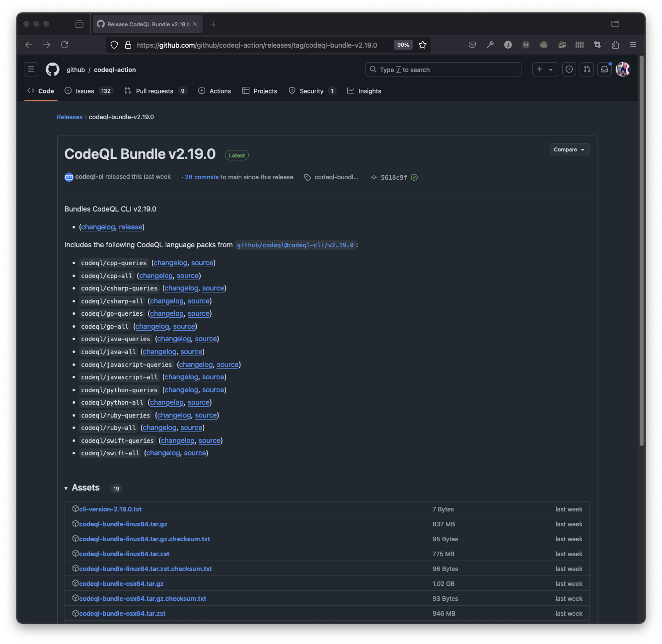Image resolution: width=662 pixels, height=644 pixels.
Task: Open the notifications inbox icon
Action: pyautogui.click(x=604, y=70)
